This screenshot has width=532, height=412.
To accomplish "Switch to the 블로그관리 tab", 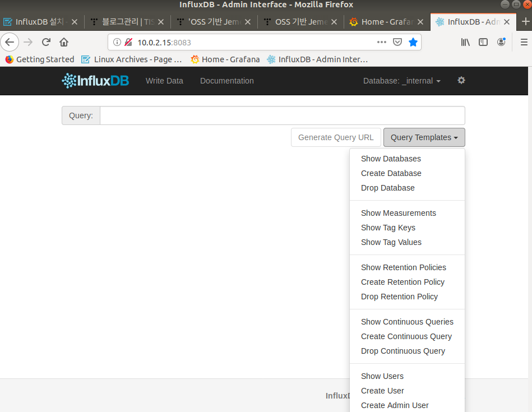I will pos(127,22).
